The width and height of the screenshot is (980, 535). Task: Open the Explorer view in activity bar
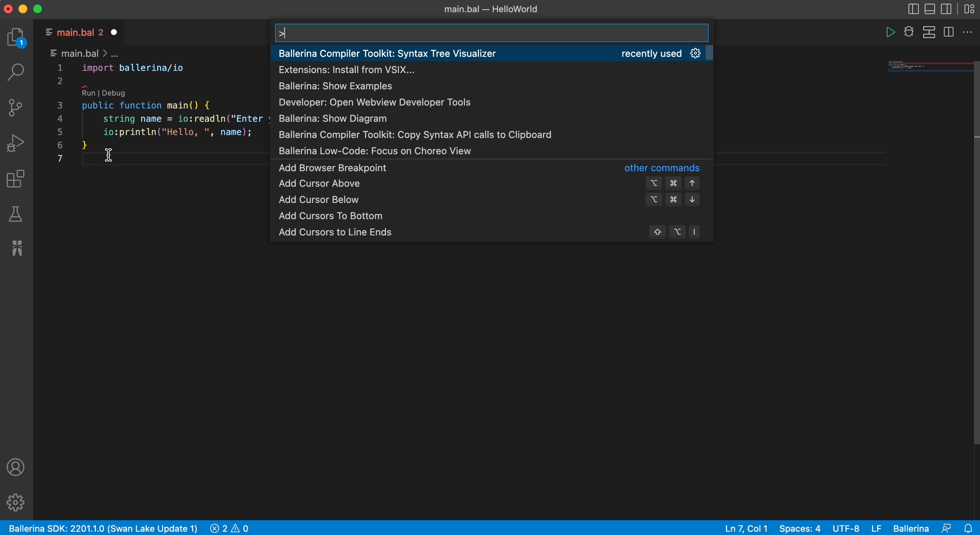click(x=15, y=37)
